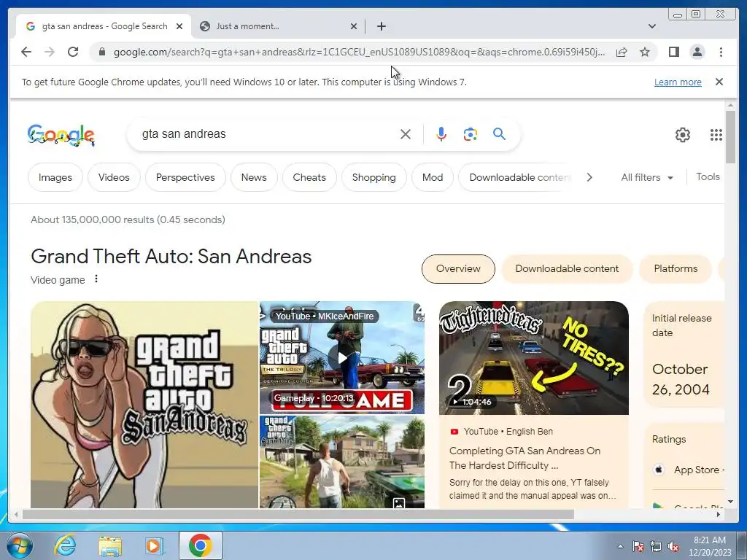
Task: Open the GTA San Andreas cover image
Action: coord(144,404)
